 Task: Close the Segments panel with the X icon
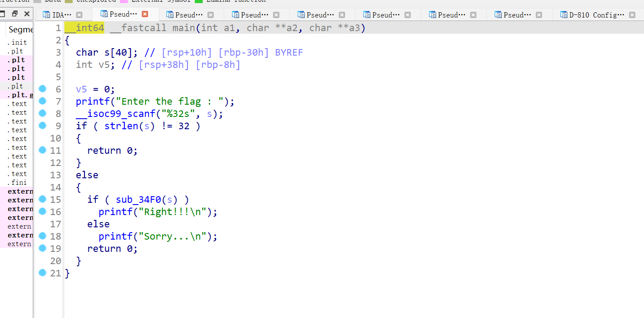click(x=27, y=14)
